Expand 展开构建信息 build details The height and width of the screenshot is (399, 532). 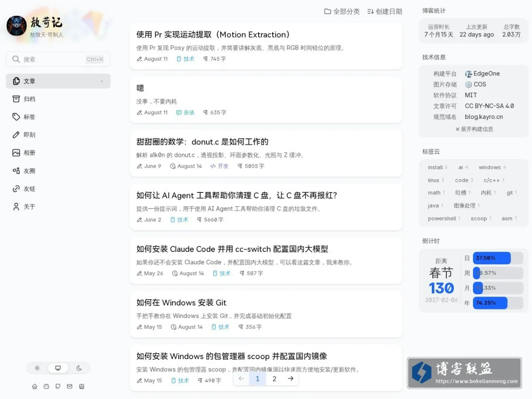[474, 129]
